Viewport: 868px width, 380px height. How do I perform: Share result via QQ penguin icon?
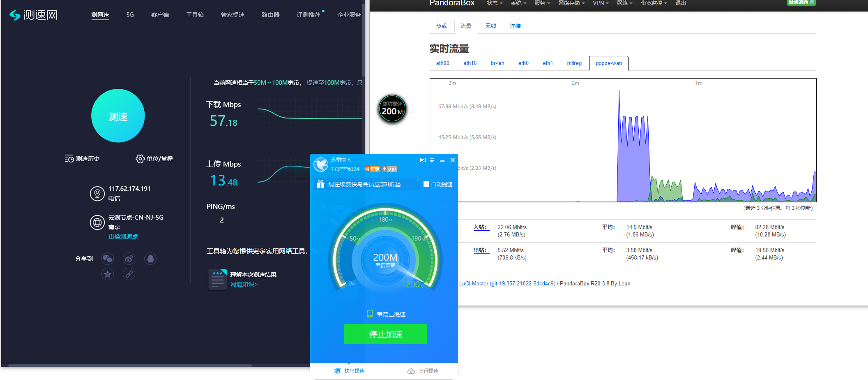(x=150, y=259)
